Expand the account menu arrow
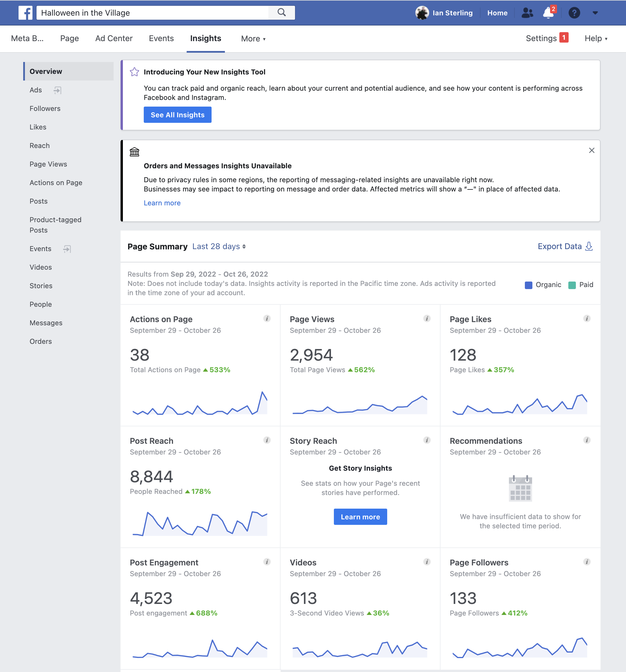626x672 pixels. (595, 13)
